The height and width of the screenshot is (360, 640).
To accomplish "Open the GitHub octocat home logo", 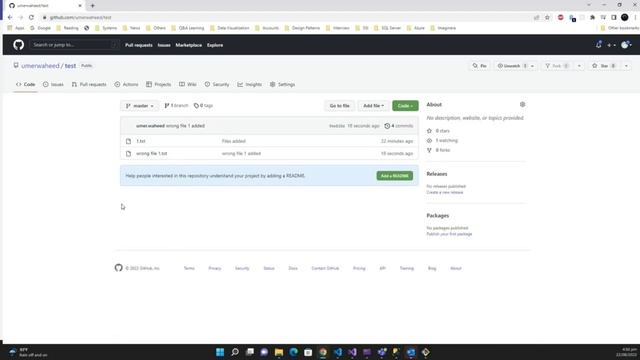I will [18, 45].
